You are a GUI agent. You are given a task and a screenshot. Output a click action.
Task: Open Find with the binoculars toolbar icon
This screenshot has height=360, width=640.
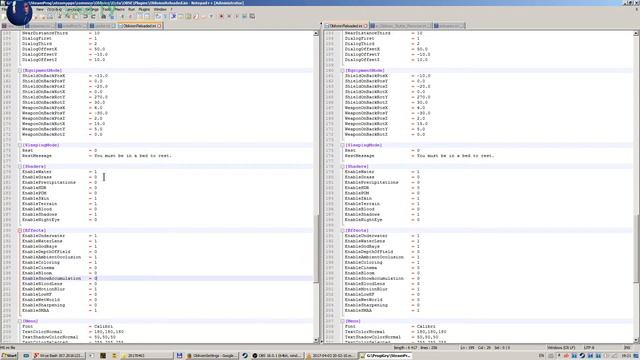(x=104, y=16)
